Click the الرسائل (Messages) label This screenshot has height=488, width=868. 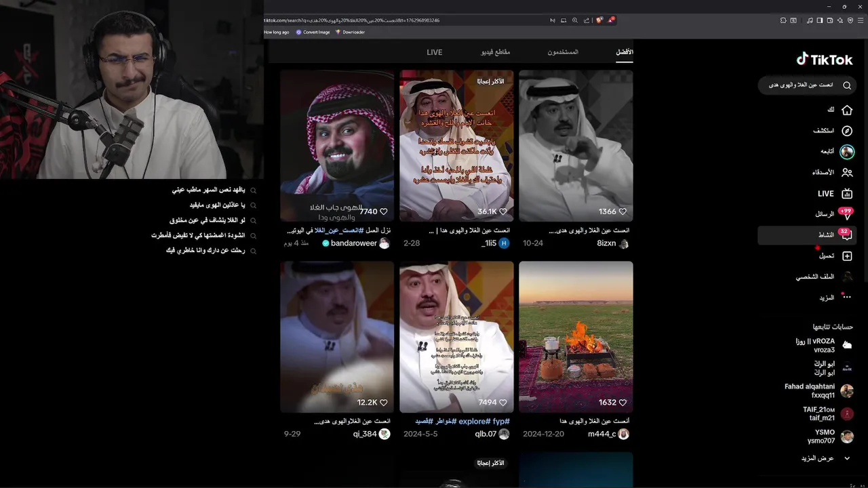pos(825,214)
